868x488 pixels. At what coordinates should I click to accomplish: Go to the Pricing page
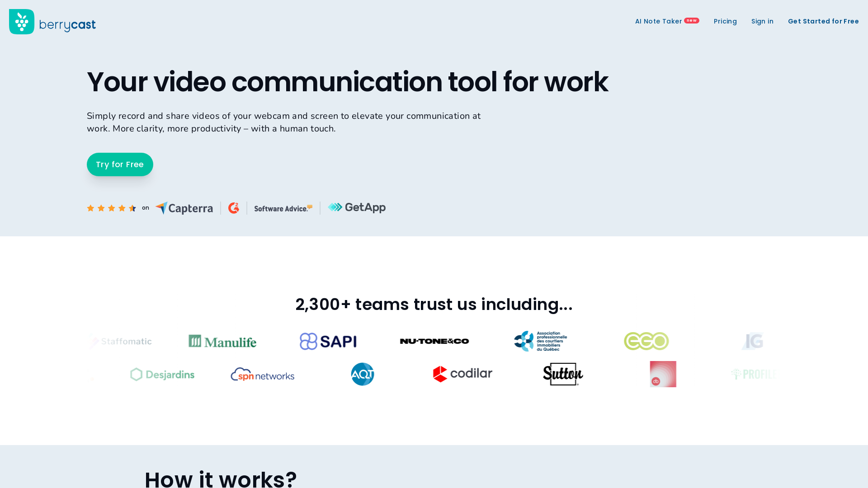click(725, 21)
